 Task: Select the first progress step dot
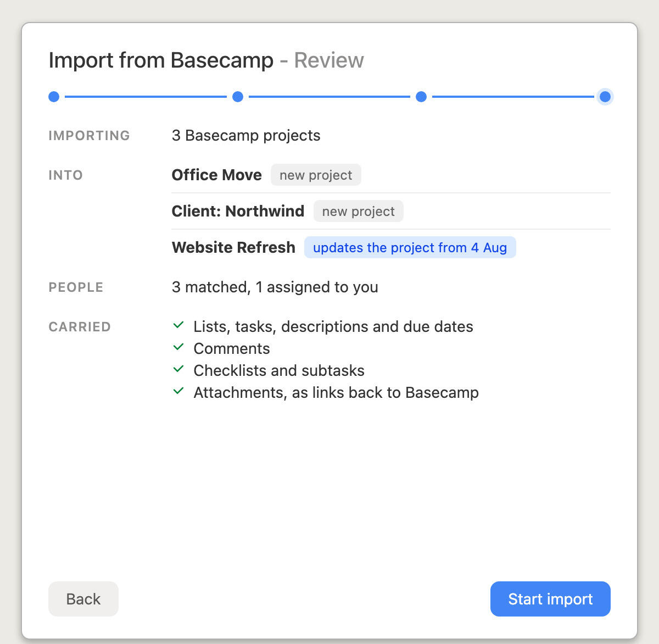click(x=54, y=97)
